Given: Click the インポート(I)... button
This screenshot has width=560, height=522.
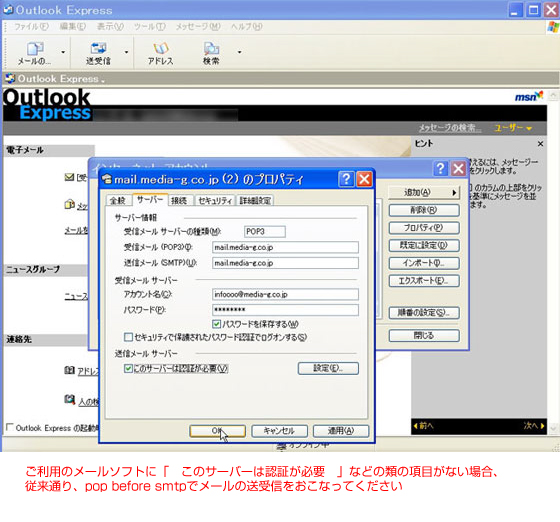Looking at the screenshot, I should (x=424, y=263).
